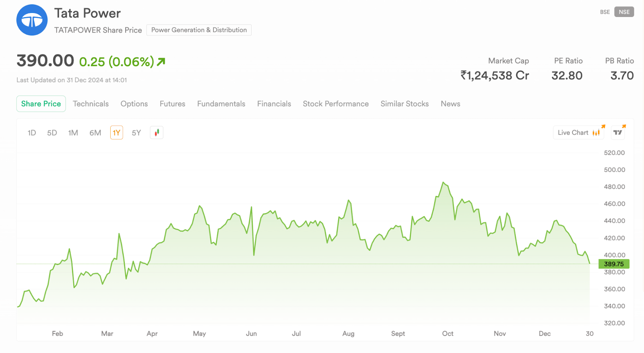Click the 320.00 y-axis label
The height and width of the screenshot is (353, 644).
point(614,323)
